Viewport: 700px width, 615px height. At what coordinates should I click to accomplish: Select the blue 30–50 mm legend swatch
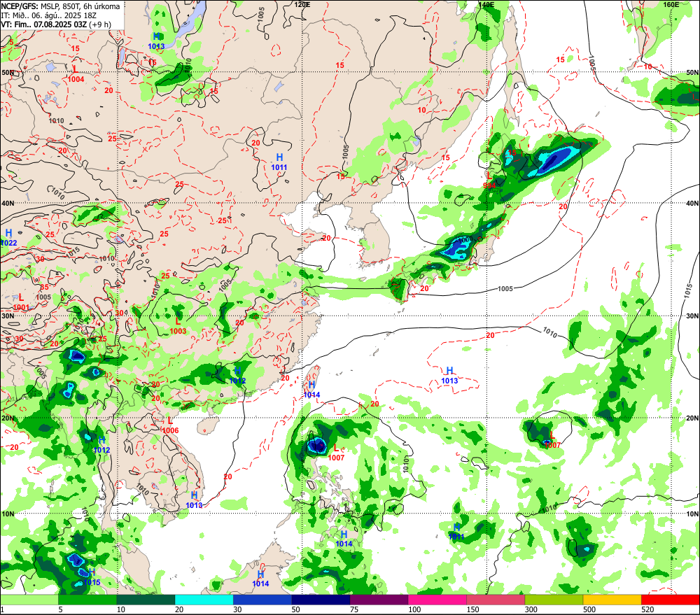point(262,600)
